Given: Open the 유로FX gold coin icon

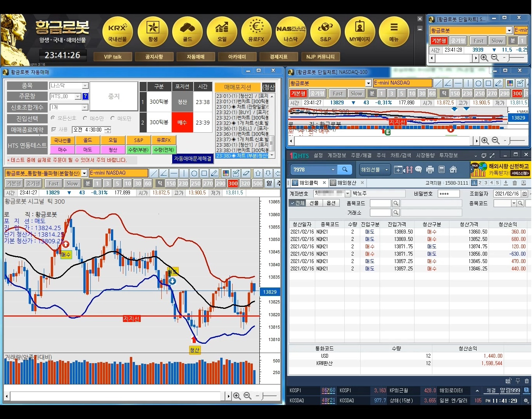Looking at the screenshot, I should [256, 32].
